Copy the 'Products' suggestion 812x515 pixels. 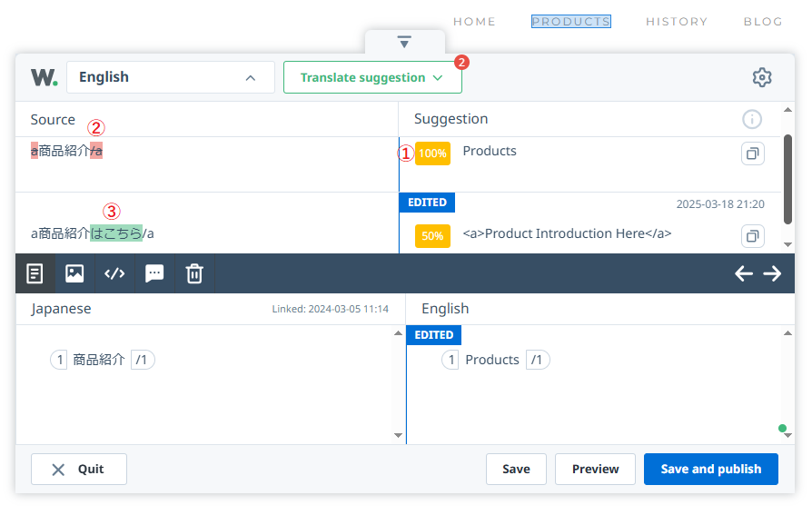click(x=752, y=154)
